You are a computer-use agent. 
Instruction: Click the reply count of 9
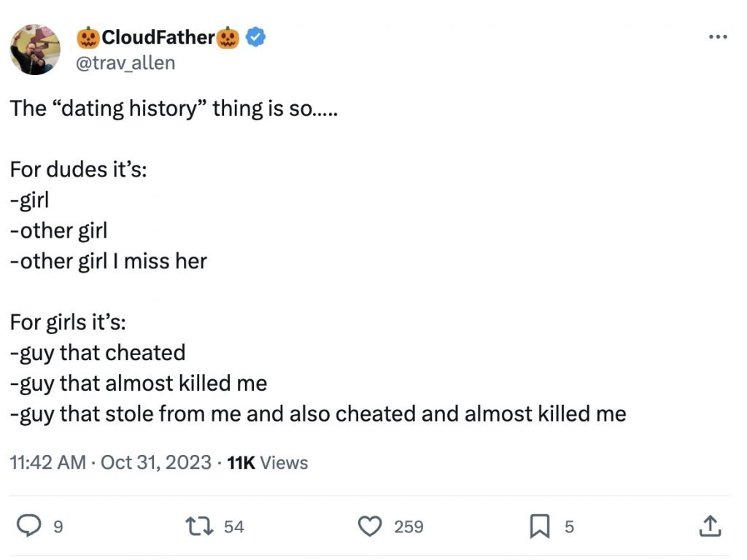[58, 526]
